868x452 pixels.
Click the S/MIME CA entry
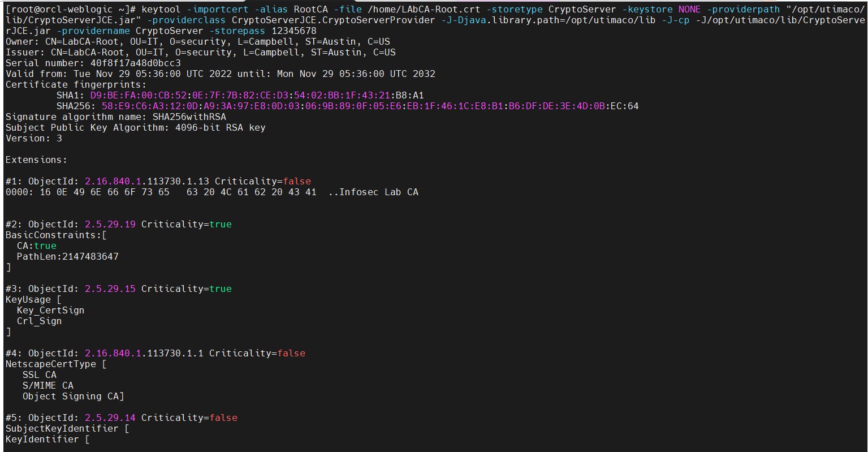(x=48, y=386)
